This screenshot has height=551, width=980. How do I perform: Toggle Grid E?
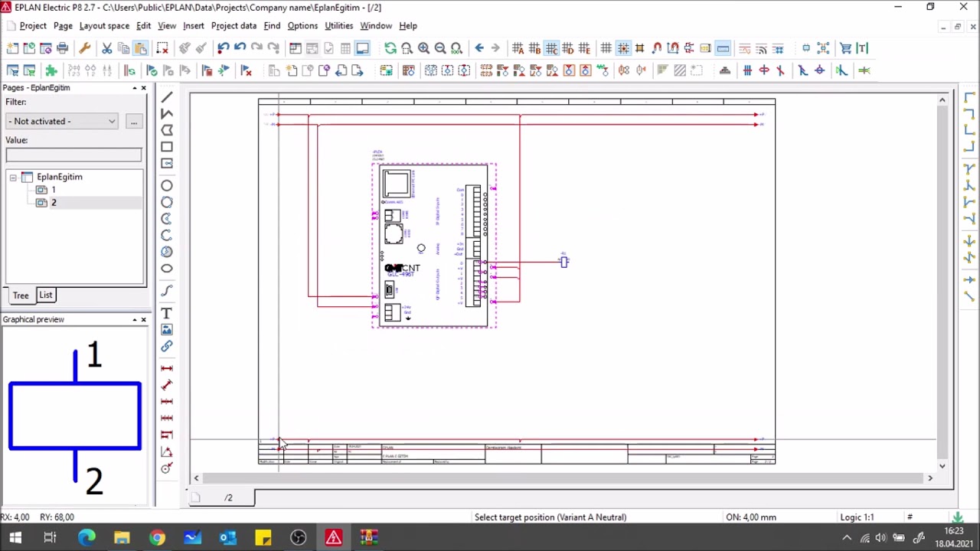[585, 48]
